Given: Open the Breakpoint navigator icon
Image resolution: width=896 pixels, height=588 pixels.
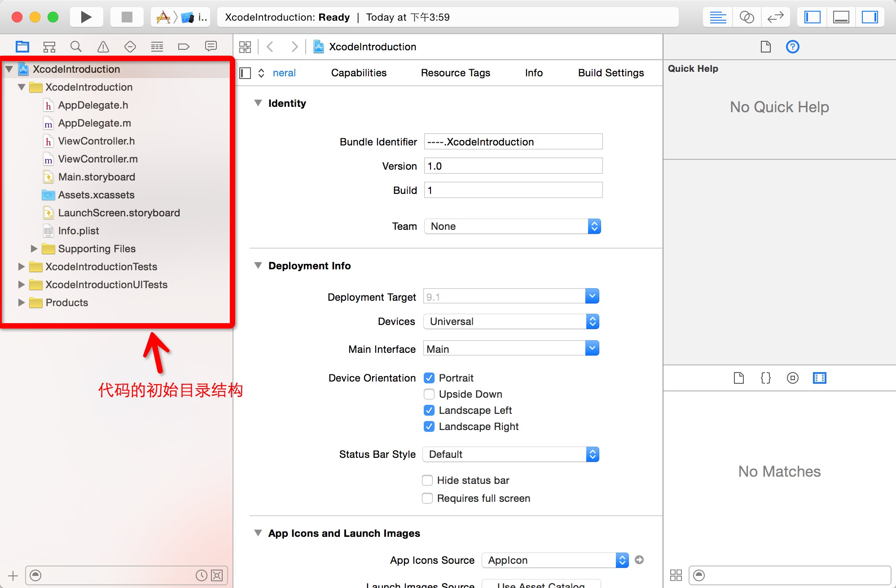Looking at the screenshot, I should tap(184, 46).
